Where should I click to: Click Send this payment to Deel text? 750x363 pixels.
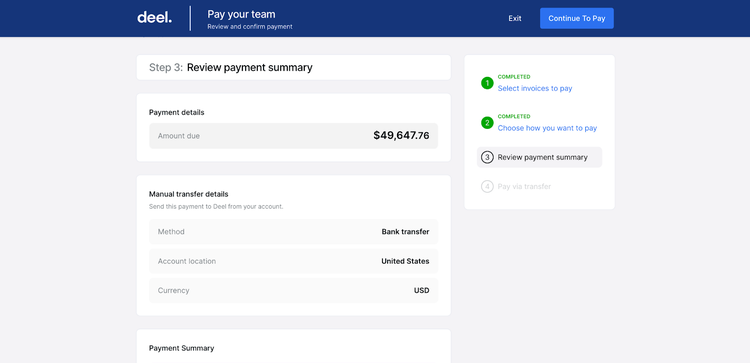point(216,207)
